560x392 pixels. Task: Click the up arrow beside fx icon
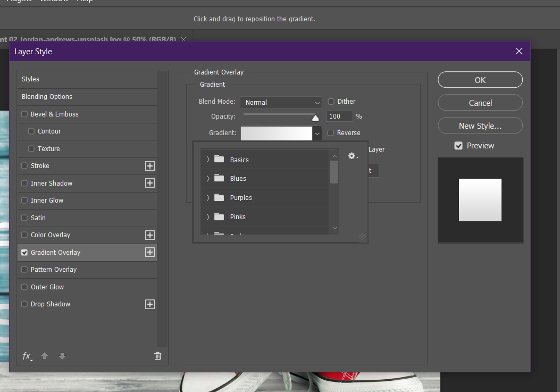(45, 356)
